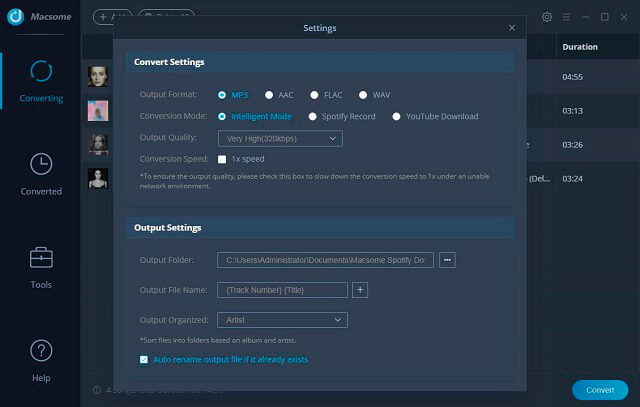Click the Output Settings section header

[x=320, y=228]
